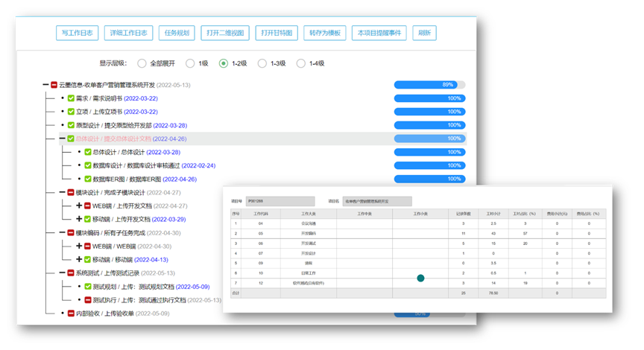Click green check icon beside 数据库ER图 task
This screenshot has height=350, width=644.
tap(88, 179)
